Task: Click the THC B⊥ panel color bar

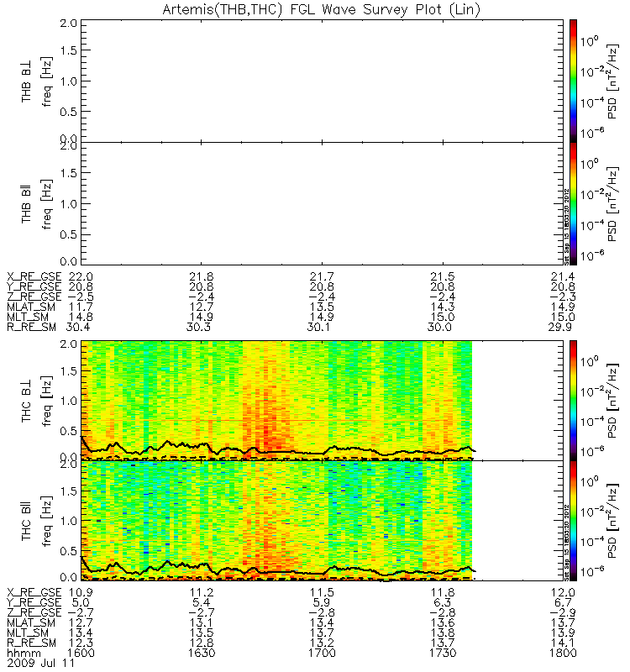Action: pyautogui.click(x=573, y=401)
